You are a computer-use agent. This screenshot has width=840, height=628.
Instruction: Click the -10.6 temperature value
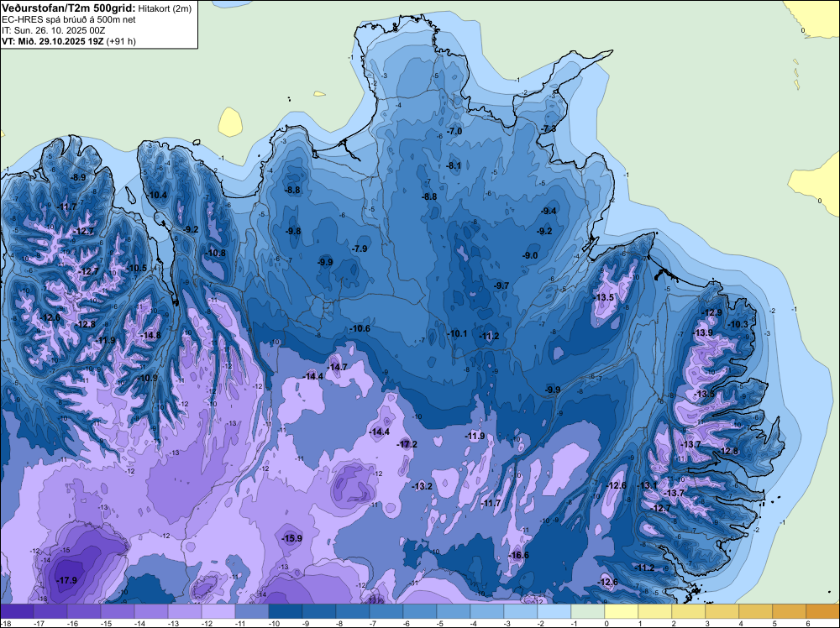tap(360, 328)
